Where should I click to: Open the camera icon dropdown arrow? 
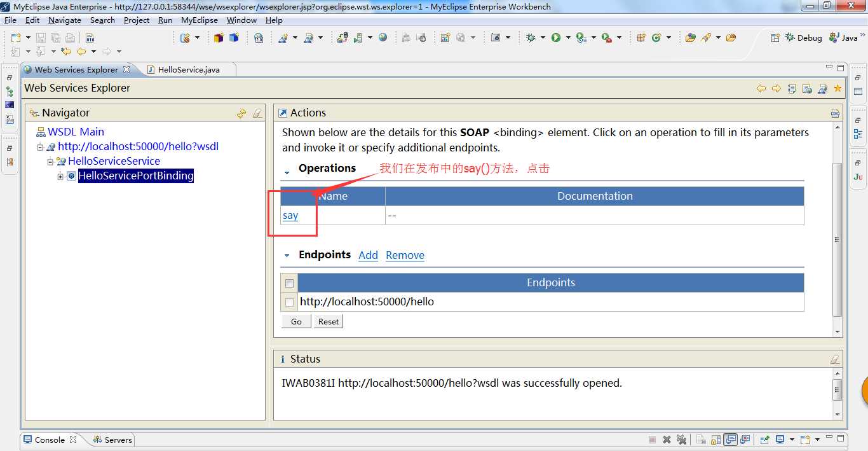pos(508,38)
